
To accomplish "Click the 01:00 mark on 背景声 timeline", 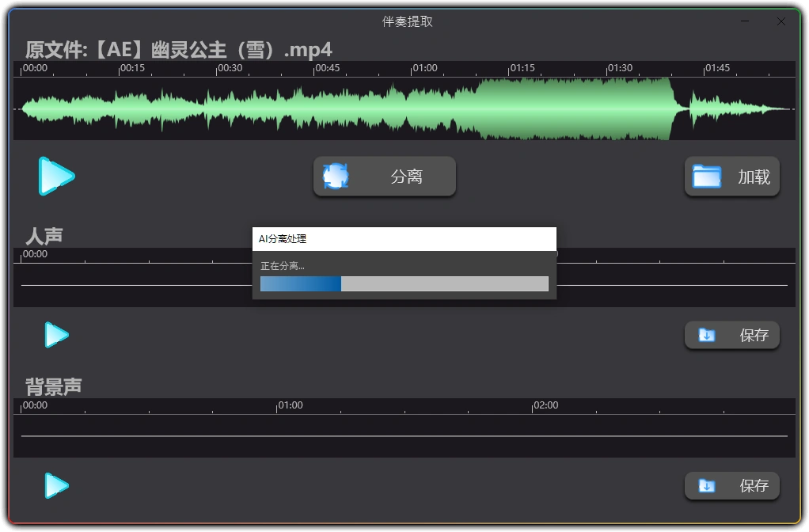I will [x=290, y=405].
